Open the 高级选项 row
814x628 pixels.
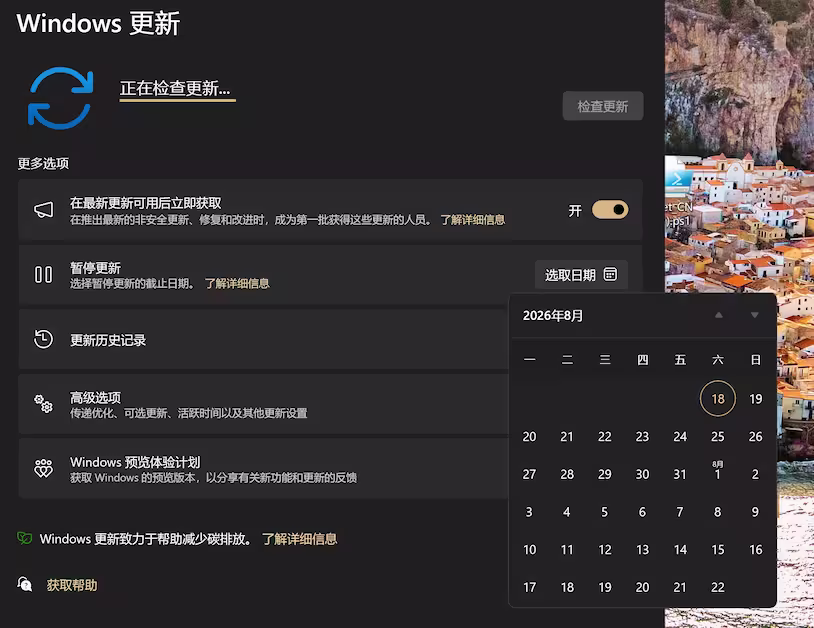pyautogui.click(x=263, y=404)
